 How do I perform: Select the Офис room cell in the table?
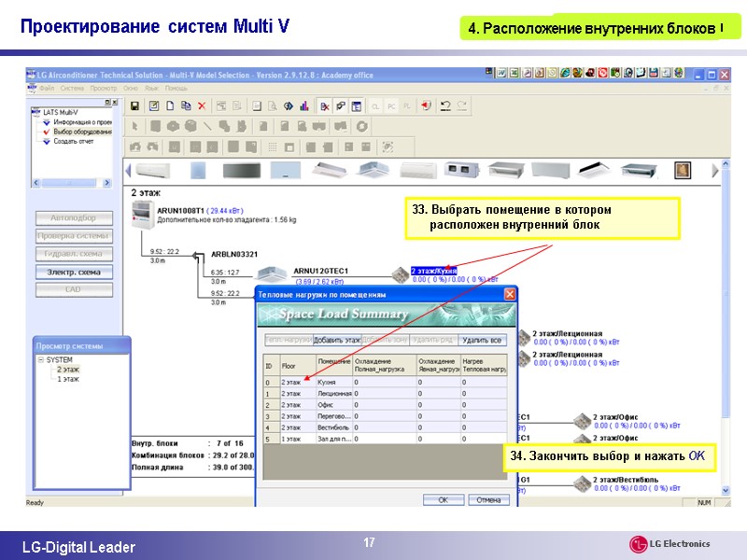334,405
